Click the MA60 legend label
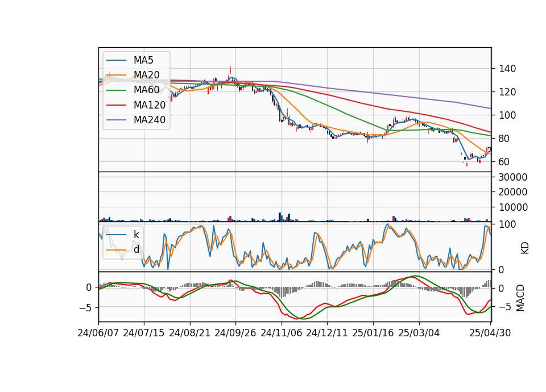This screenshot has width=546, height=392. click(146, 90)
